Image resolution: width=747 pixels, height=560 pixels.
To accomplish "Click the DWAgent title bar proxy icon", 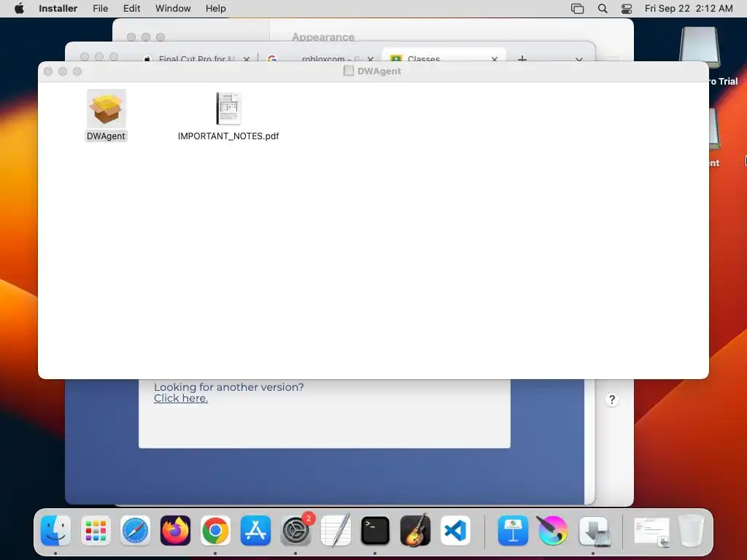I will (x=349, y=71).
